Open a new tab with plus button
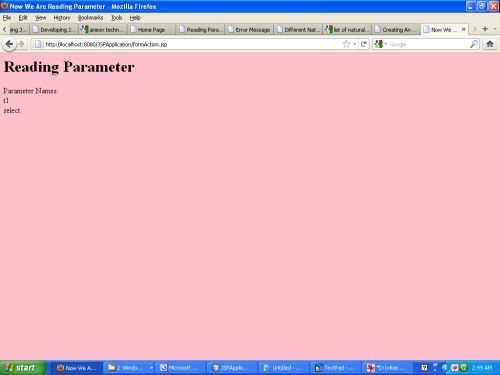 [x=485, y=29]
